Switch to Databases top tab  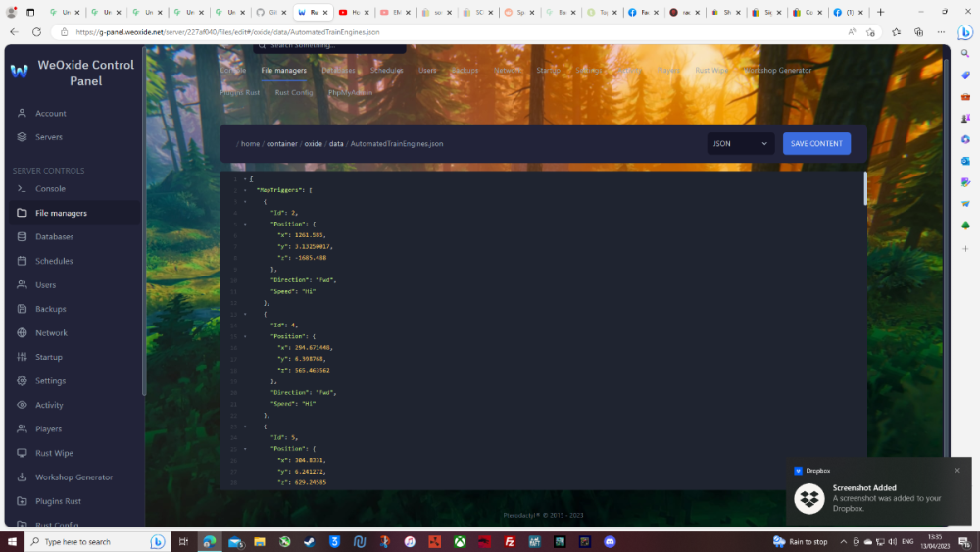pos(339,70)
